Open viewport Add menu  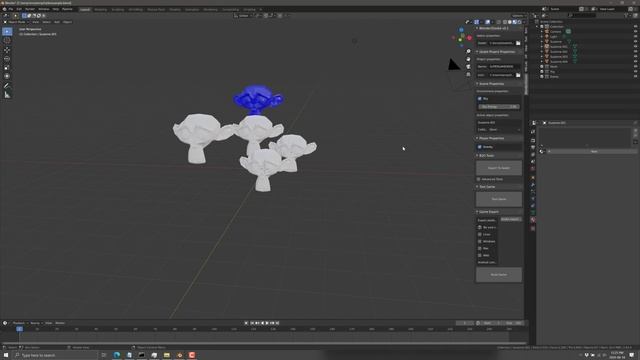pyautogui.click(x=57, y=22)
